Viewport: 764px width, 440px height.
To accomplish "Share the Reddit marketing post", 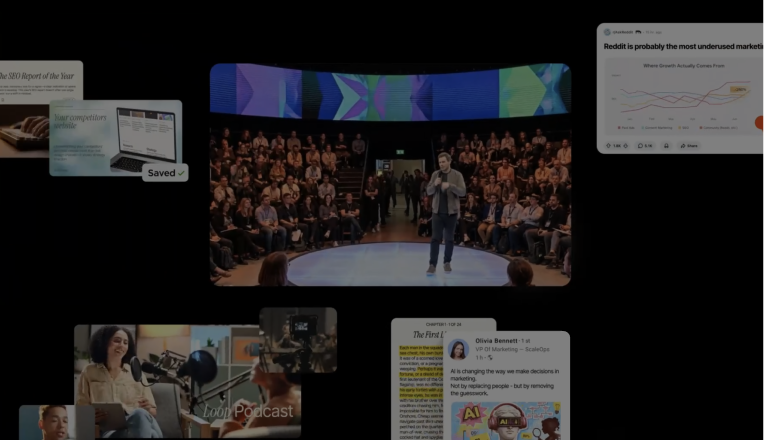I will point(688,146).
